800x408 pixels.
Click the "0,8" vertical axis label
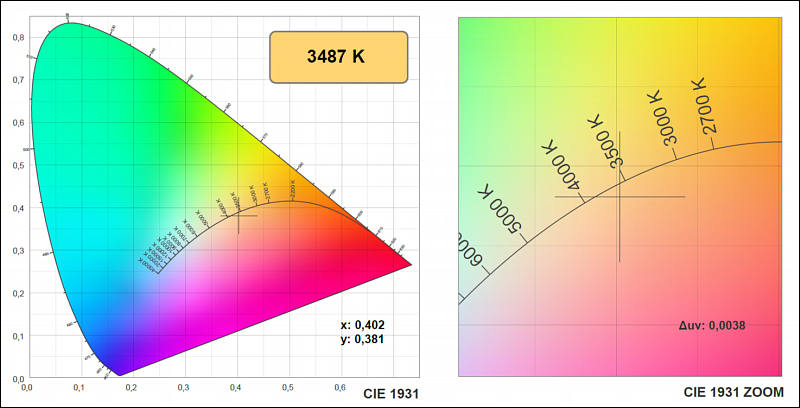tap(18, 37)
